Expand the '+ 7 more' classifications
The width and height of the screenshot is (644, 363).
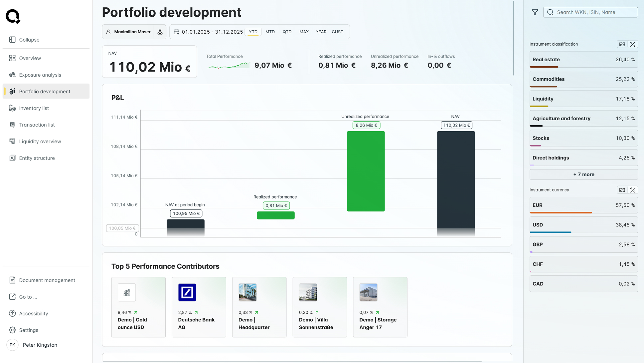point(583,175)
